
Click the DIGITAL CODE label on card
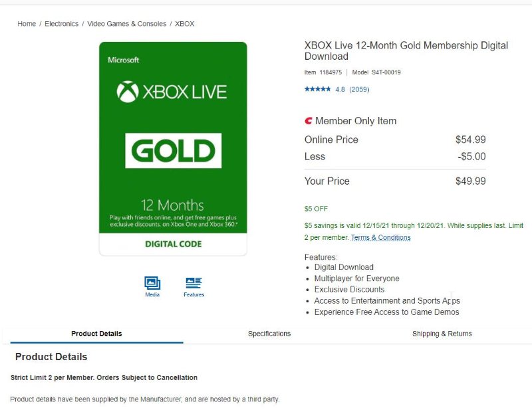tap(174, 244)
